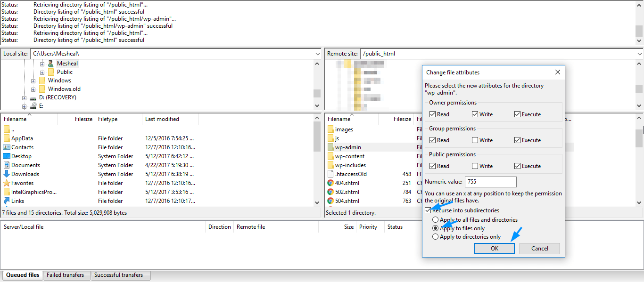Image resolution: width=644 pixels, height=282 pixels.
Task: Click the Numeric value input field
Action: click(x=491, y=182)
